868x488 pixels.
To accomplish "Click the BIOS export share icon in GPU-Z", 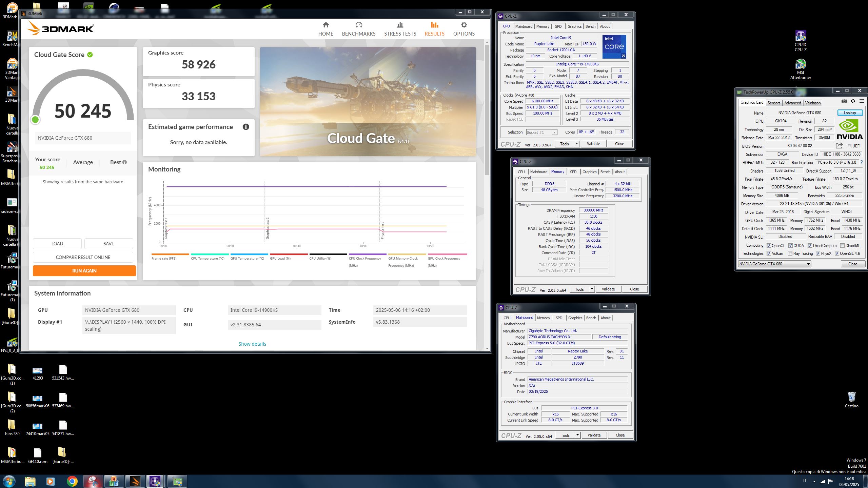I will click(x=839, y=146).
